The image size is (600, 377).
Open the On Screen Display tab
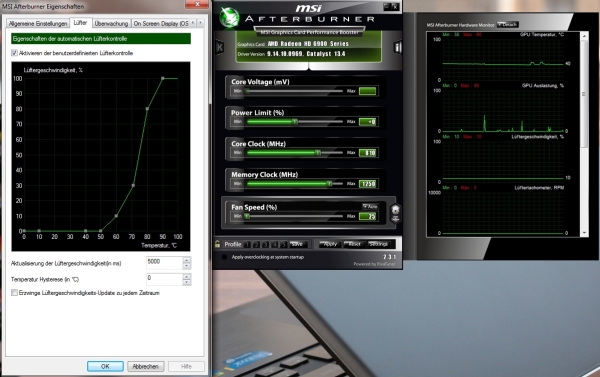tap(160, 24)
